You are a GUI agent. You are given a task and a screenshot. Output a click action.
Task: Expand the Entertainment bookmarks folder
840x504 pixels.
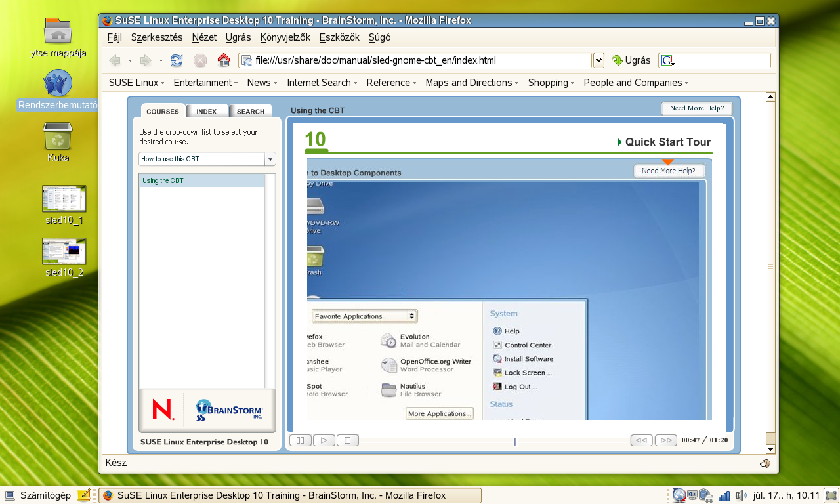click(x=206, y=83)
